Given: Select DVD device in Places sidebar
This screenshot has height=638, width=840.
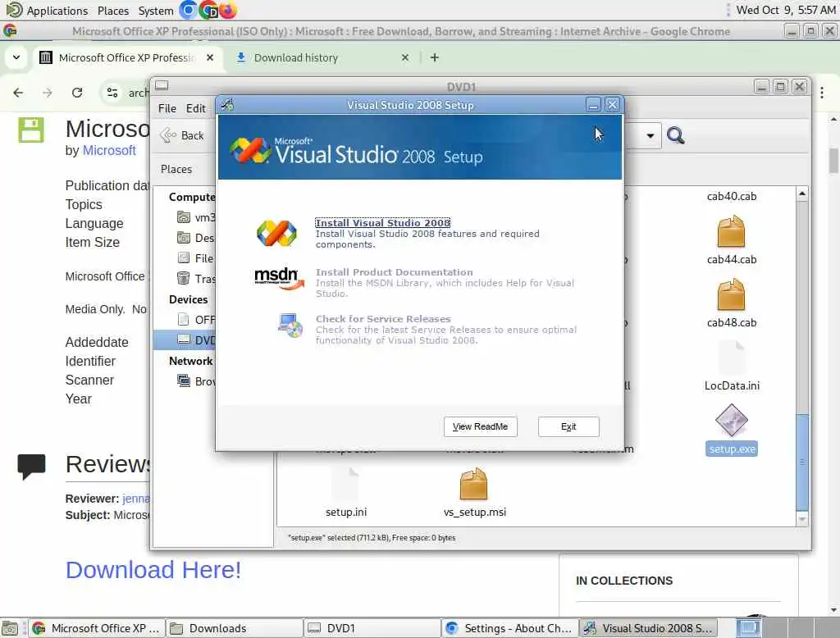Looking at the screenshot, I should click(185, 340).
